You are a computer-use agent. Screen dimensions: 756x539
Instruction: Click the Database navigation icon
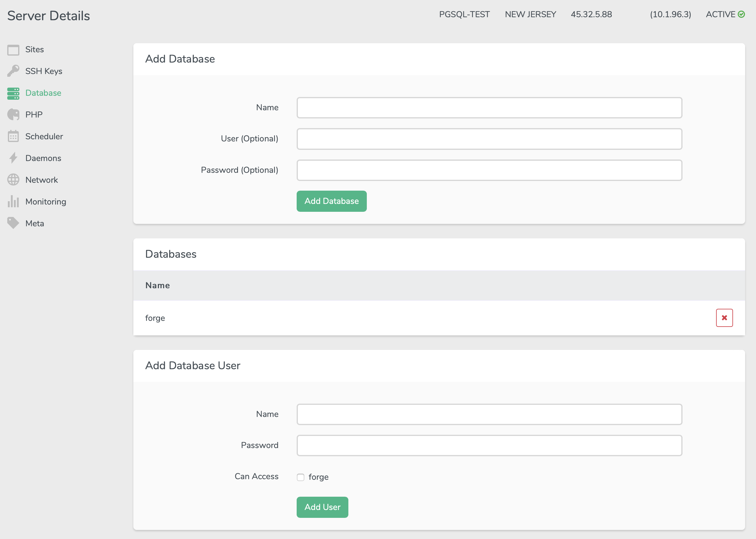(x=13, y=93)
